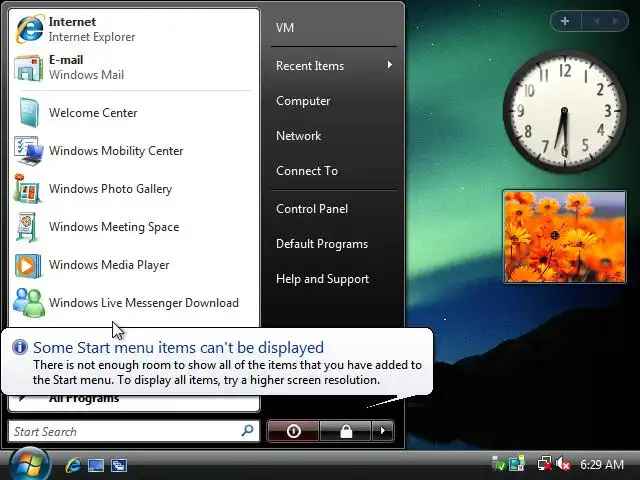Open Network from Start menu
The height and width of the screenshot is (480, 640).
tap(298, 136)
